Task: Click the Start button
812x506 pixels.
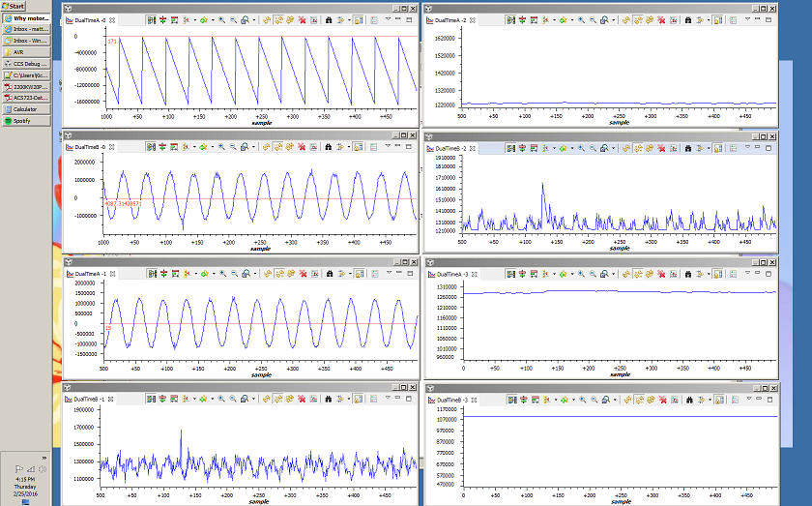Action: click(x=14, y=6)
